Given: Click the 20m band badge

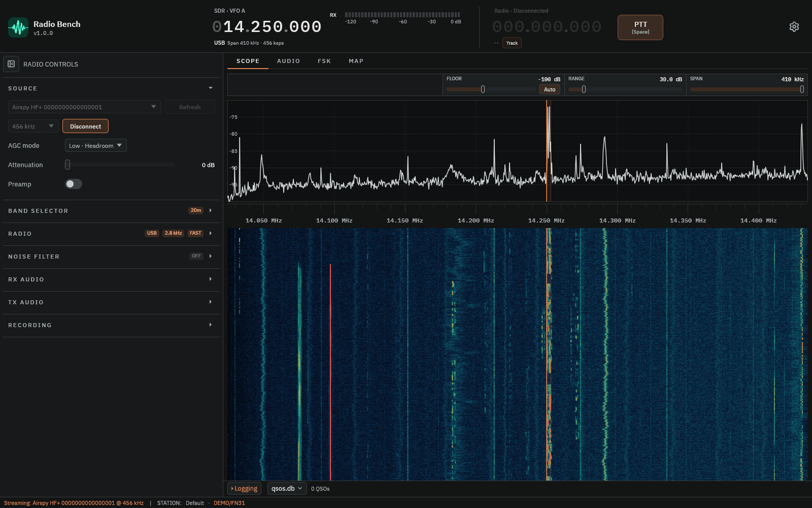Looking at the screenshot, I should click(196, 210).
